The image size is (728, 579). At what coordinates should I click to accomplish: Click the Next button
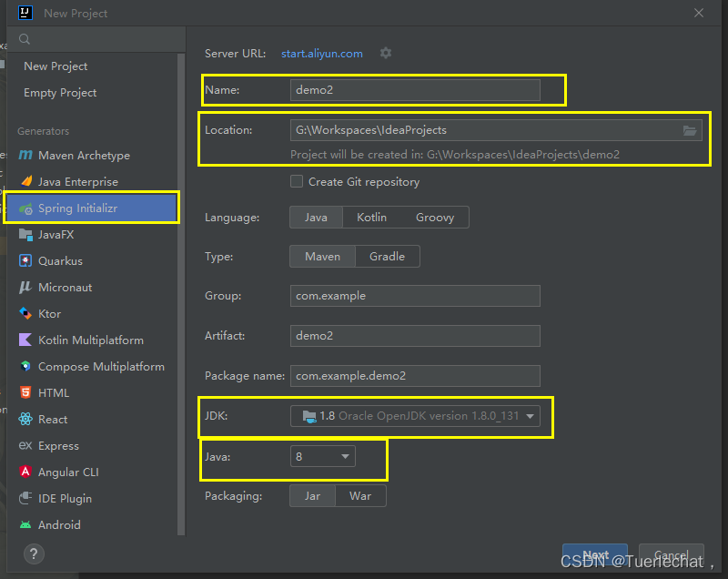point(595,554)
